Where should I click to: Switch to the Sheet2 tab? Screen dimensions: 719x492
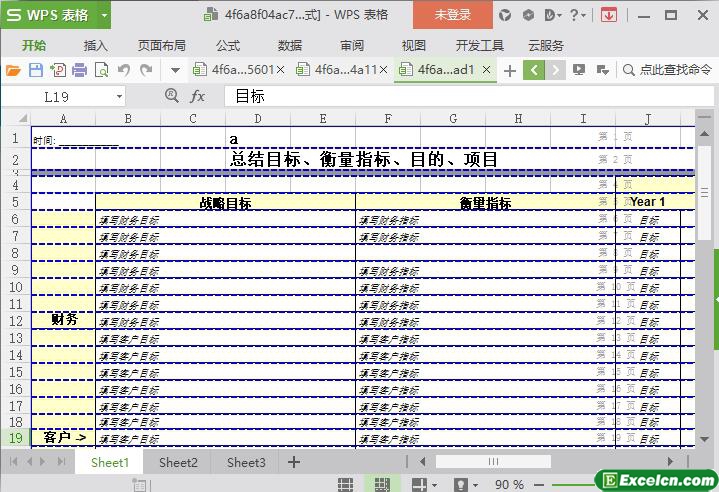tap(178, 462)
